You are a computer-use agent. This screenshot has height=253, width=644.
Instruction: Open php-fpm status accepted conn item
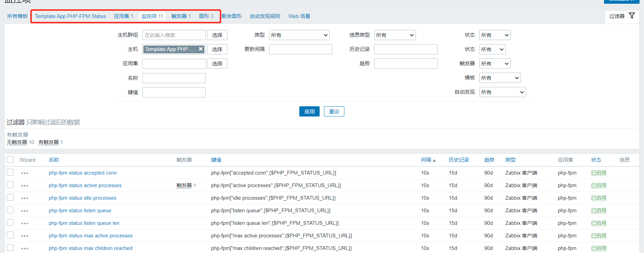pyautogui.click(x=83, y=173)
